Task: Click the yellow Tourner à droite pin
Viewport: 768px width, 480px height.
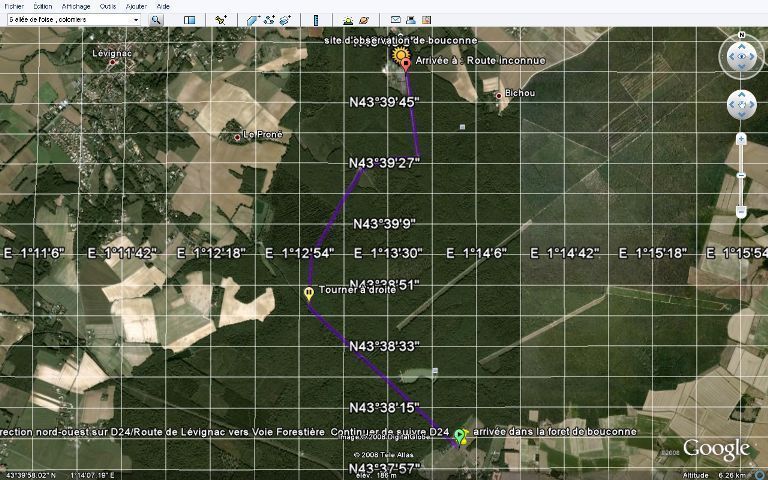Action: click(309, 293)
